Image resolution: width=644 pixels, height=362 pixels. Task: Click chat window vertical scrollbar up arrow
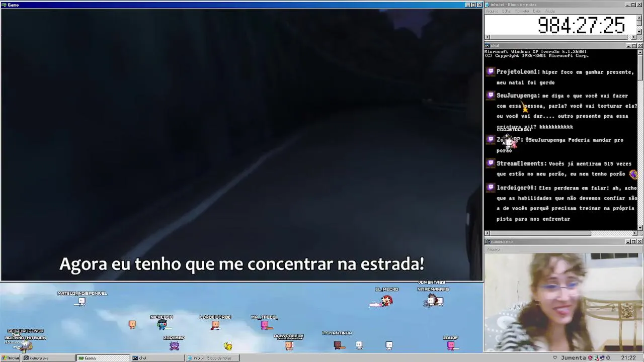pos(640,51)
